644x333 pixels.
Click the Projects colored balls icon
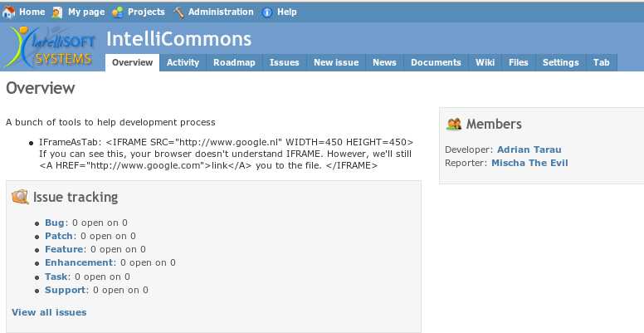(118, 12)
